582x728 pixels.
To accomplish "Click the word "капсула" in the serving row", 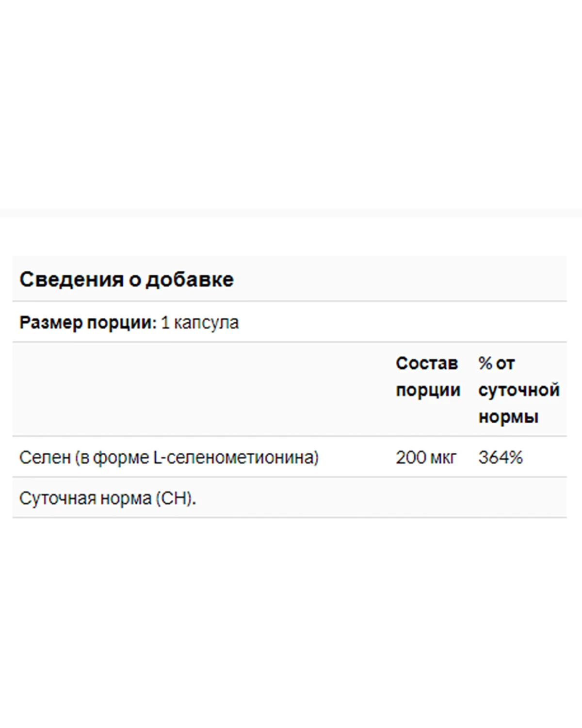I will (206, 323).
